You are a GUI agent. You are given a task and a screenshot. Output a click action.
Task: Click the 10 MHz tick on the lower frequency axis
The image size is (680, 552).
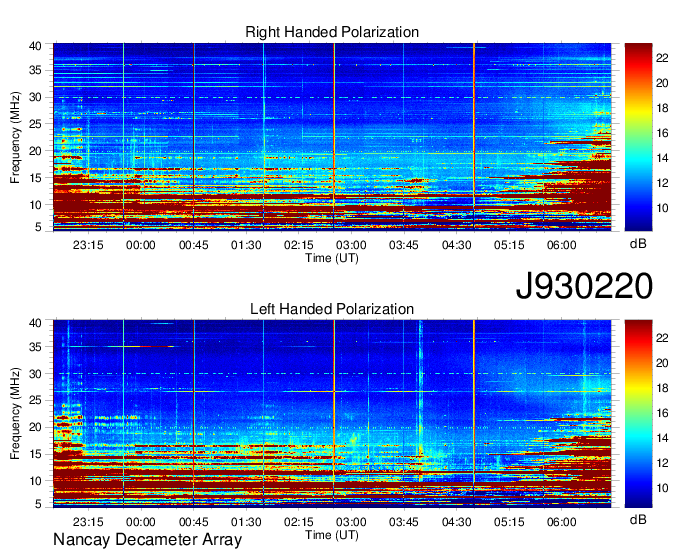tap(35, 481)
